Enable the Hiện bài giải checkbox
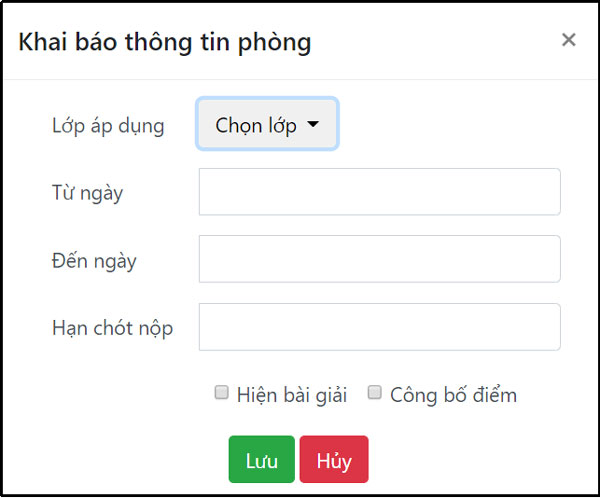Viewport: 600px width, 498px height. point(222,392)
